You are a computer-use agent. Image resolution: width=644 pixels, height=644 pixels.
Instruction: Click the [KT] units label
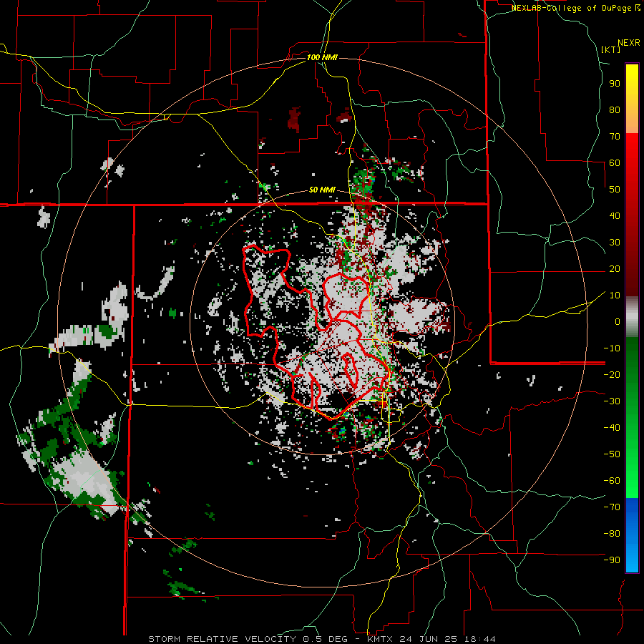pyautogui.click(x=610, y=49)
